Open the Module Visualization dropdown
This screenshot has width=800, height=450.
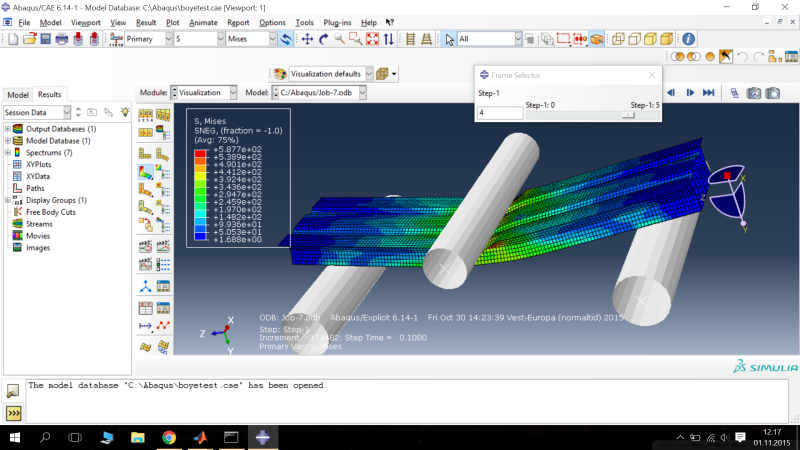click(233, 93)
